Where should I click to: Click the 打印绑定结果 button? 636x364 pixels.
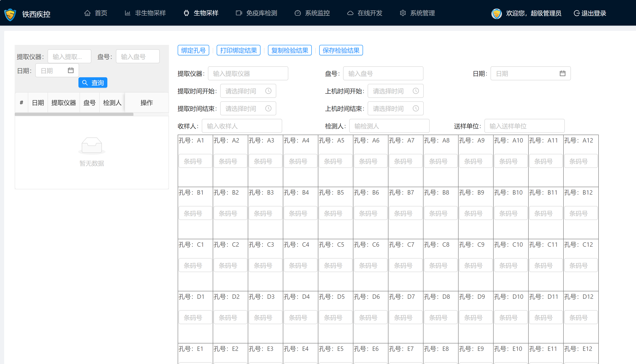coord(238,50)
